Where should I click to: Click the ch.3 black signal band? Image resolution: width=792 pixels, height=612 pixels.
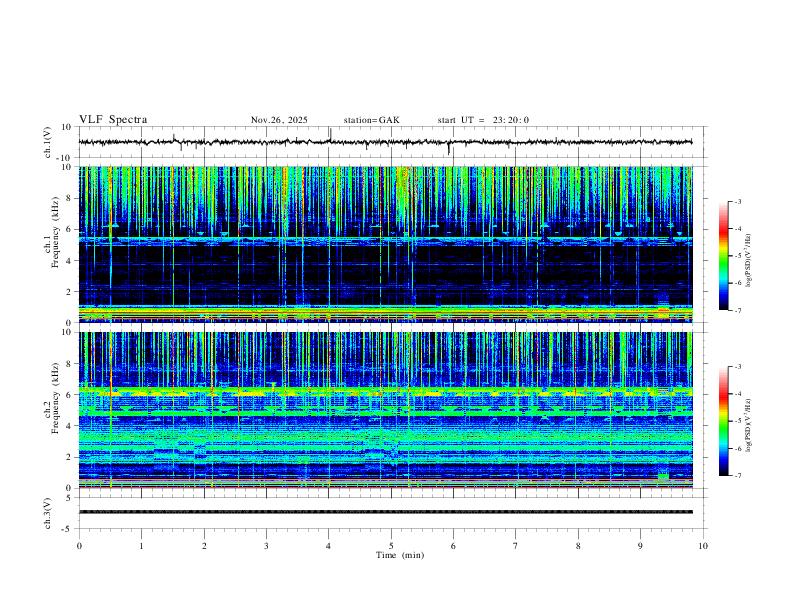(385, 512)
